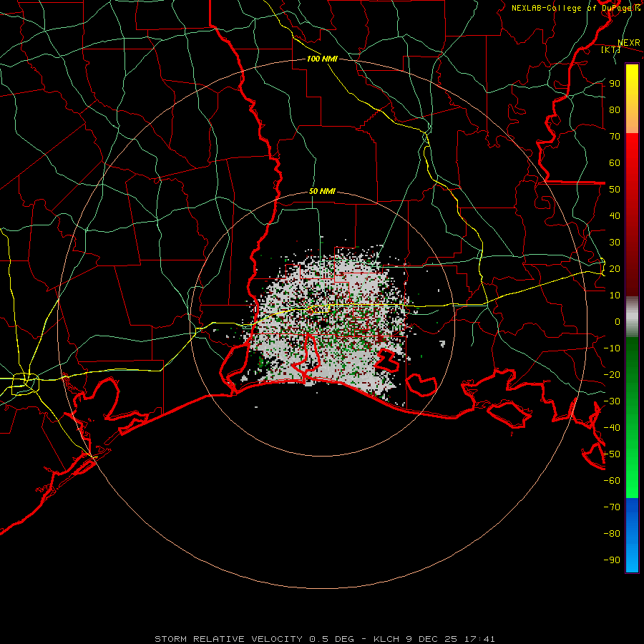Viewport: 644px width, 644px height.
Task: Click the 70 value on the velocity scale
Action: 615,137
